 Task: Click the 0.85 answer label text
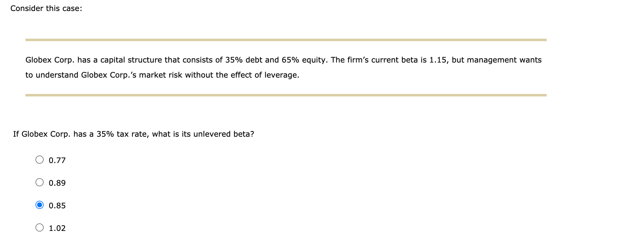click(x=57, y=205)
